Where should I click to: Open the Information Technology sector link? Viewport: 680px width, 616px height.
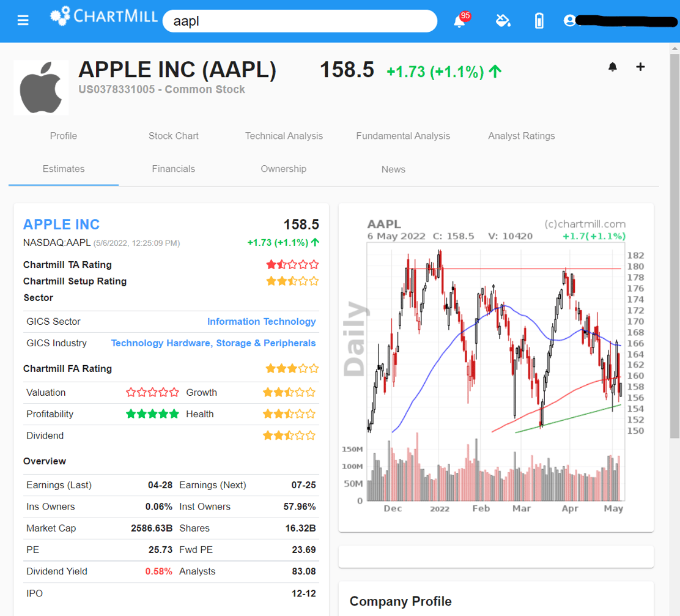click(x=262, y=321)
